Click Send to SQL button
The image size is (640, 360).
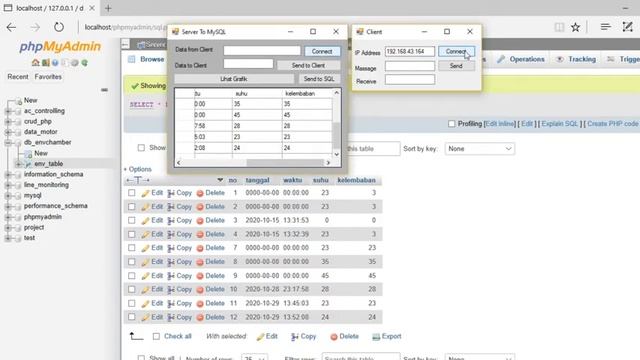pyautogui.click(x=319, y=79)
